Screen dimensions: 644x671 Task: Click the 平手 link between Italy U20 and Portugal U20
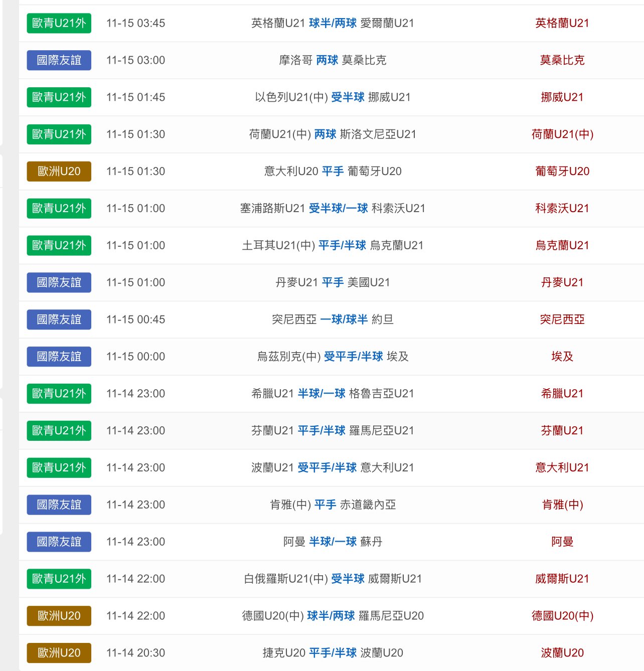point(333,171)
